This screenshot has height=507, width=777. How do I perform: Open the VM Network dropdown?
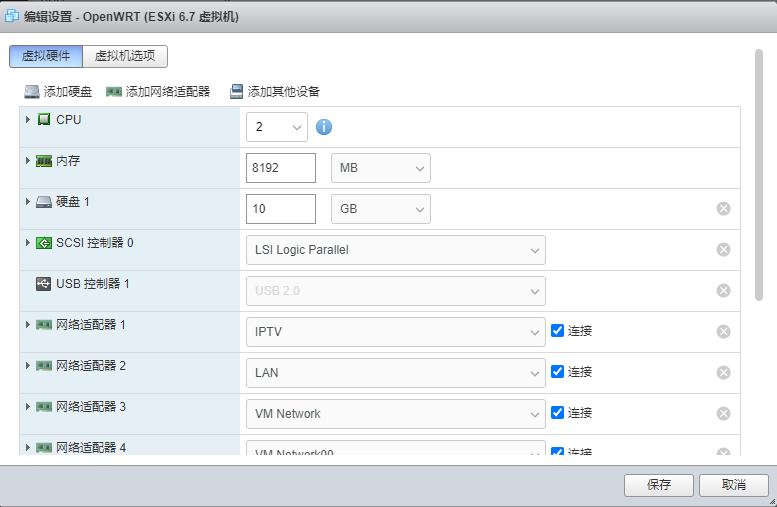click(395, 414)
